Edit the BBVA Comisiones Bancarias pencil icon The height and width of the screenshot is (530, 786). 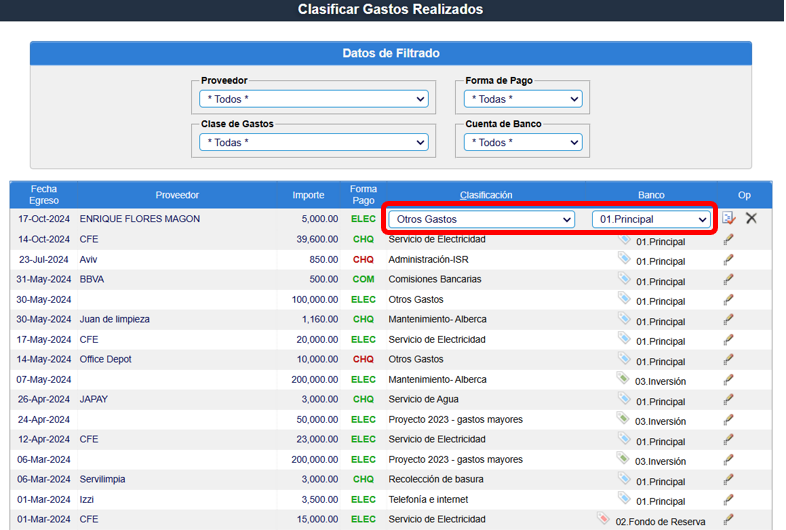[x=728, y=280]
